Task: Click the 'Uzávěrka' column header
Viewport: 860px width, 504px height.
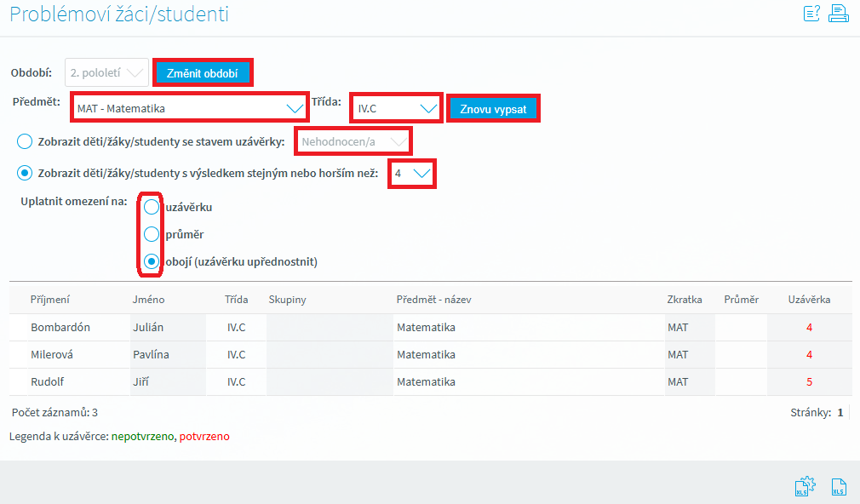Action: pyautogui.click(x=809, y=300)
